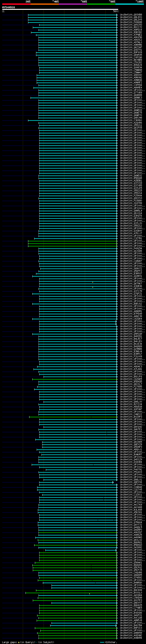Select hit label UniRef100_Q1XGD6
The height and width of the screenshot is (644, 146).
(x=131, y=251)
